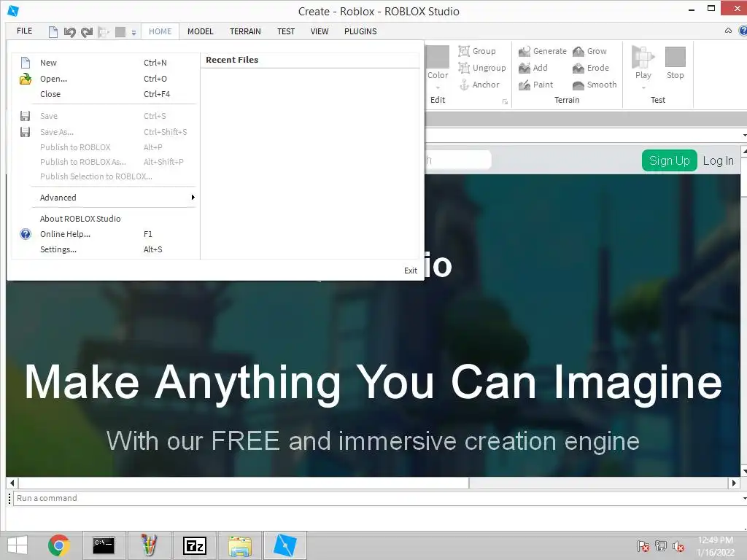Image resolution: width=747 pixels, height=560 pixels.
Task: Click the Sign Up button
Action: tap(670, 160)
